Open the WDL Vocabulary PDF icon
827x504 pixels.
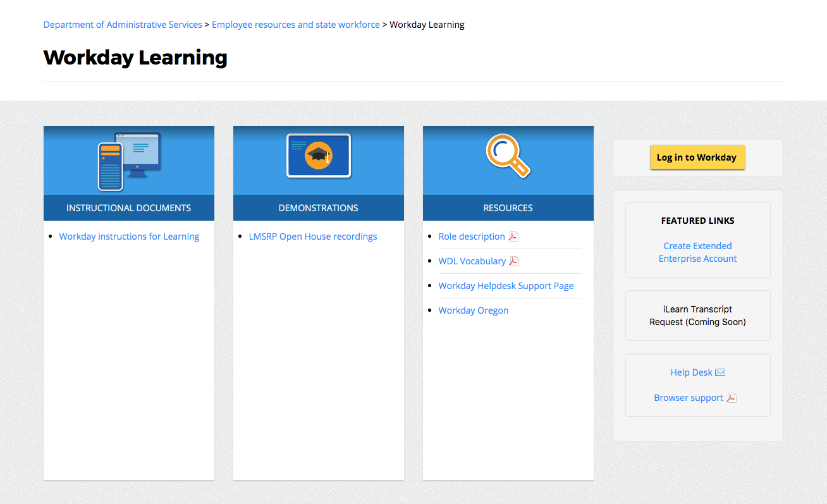click(x=515, y=261)
